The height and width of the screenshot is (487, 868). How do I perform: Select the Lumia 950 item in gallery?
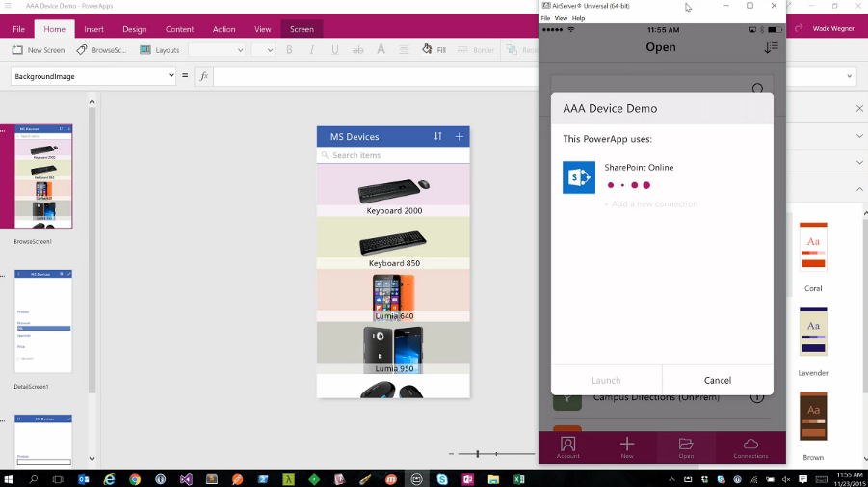point(393,348)
